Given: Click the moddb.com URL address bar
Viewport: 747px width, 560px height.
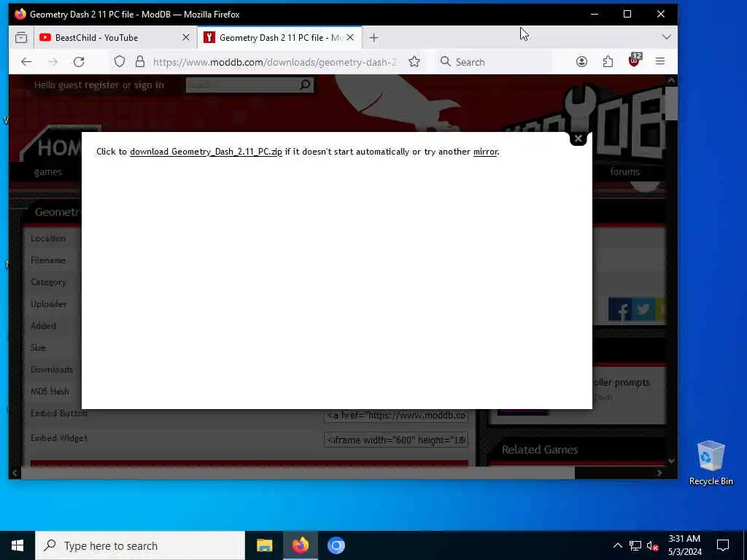Looking at the screenshot, I should pyautogui.click(x=274, y=62).
